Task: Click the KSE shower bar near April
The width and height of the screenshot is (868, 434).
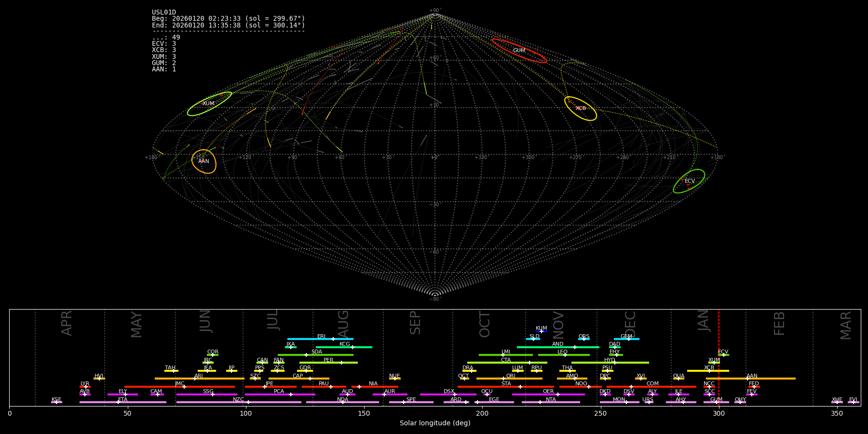Action: coord(56,402)
